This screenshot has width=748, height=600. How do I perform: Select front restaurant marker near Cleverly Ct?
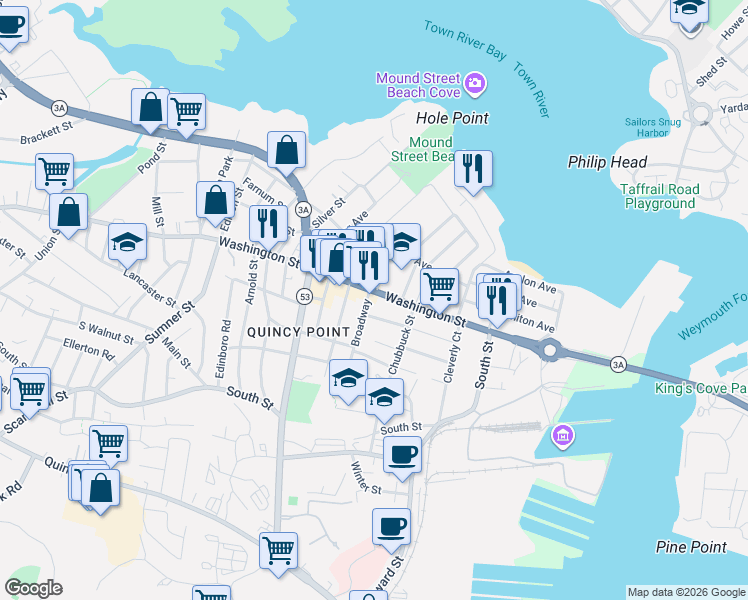tap(497, 302)
